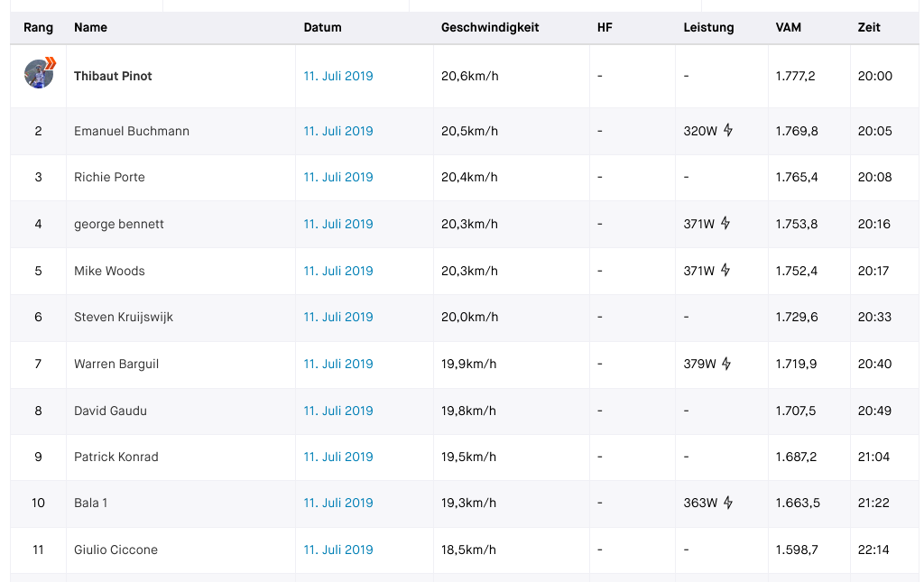
Task: Select David Gaudu's name in the leaderboard
Action: [x=110, y=411]
